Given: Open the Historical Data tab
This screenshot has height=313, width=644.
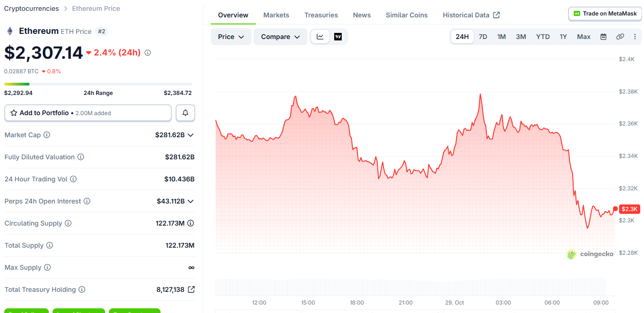Looking at the screenshot, I should [x=471, y=15].
